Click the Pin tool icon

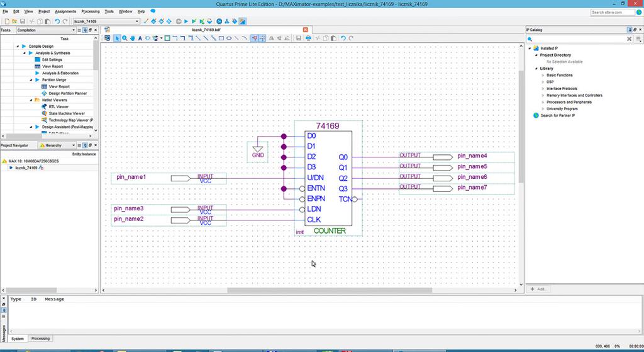click(x=156, y=38)
